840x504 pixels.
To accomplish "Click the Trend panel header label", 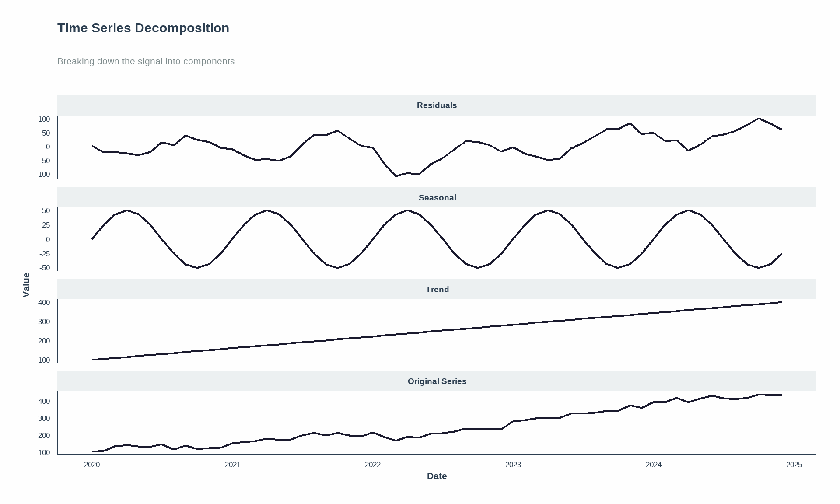I will click(x=437, y=290).
